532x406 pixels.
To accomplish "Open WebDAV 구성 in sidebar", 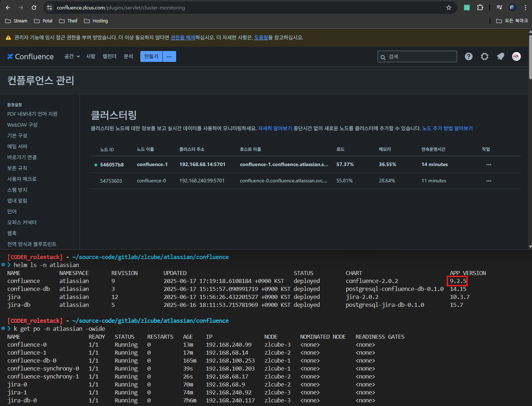I will pyautogui.click(x=22, y=125).
